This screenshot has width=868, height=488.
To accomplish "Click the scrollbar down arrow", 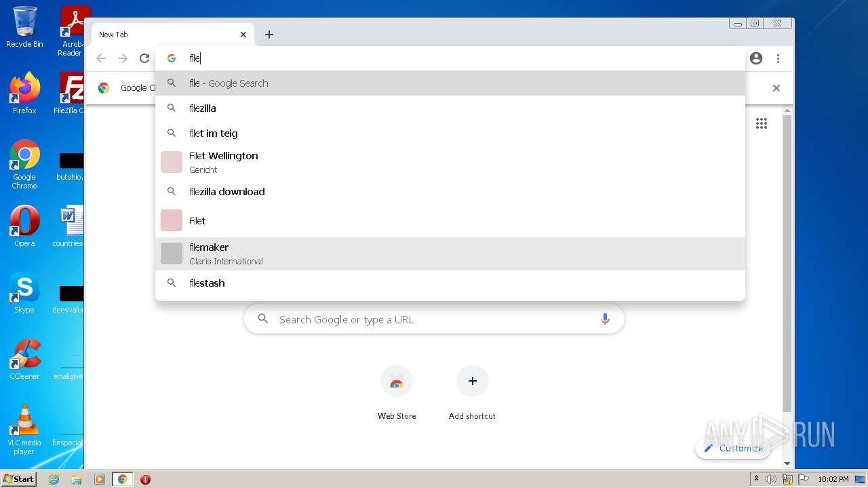I will (787, 464).
